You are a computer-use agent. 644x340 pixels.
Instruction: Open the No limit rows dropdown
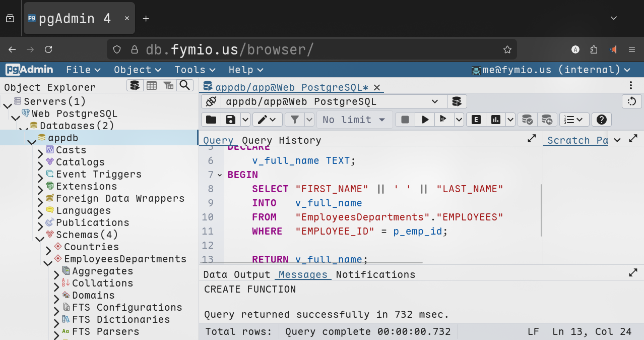(354, 120)
